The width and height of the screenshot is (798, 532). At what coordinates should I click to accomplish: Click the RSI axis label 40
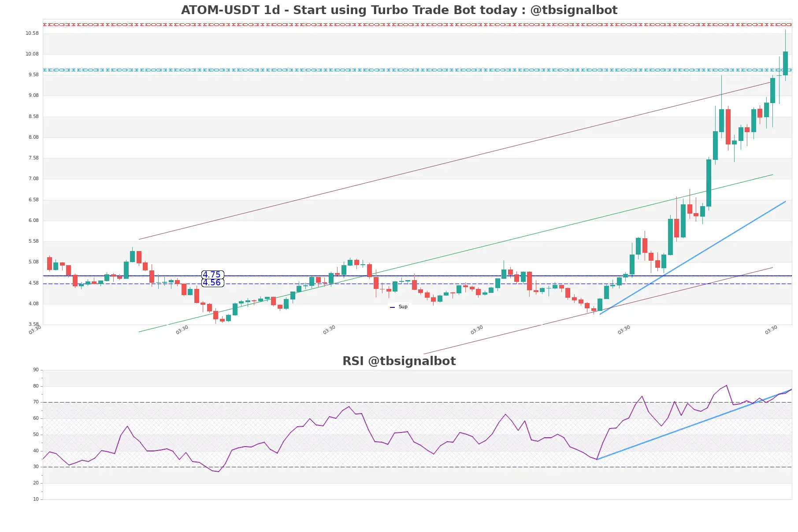point(36,451)
